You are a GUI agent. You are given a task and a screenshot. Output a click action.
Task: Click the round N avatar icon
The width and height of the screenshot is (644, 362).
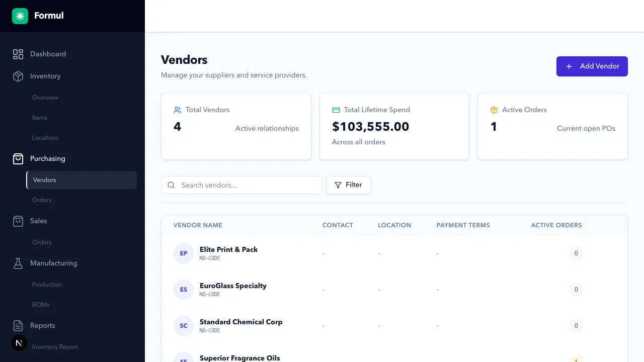(x=19, y=343)
